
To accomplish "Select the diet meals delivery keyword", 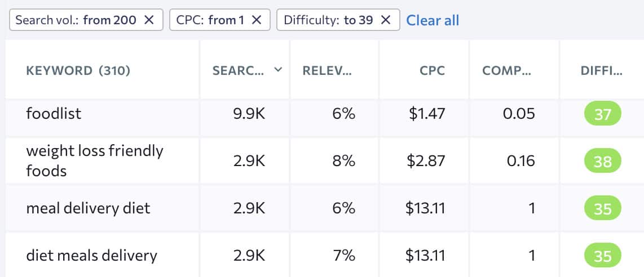I will [x=91, y=256].
